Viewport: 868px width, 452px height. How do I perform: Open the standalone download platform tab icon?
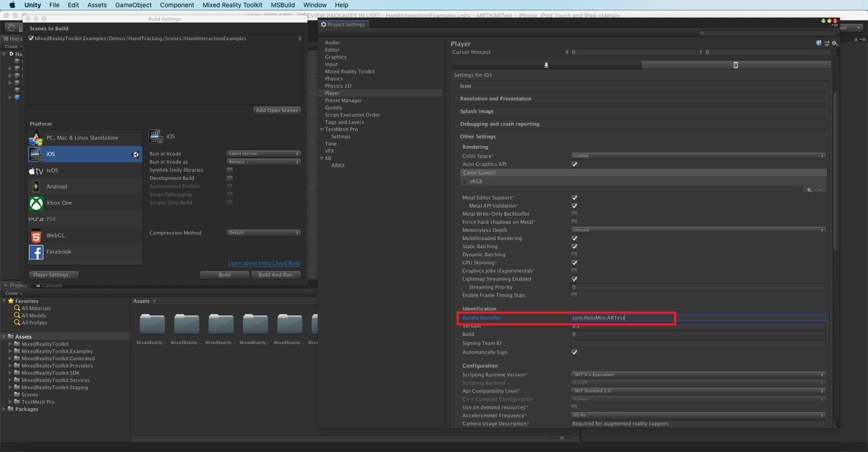(546, 65)
